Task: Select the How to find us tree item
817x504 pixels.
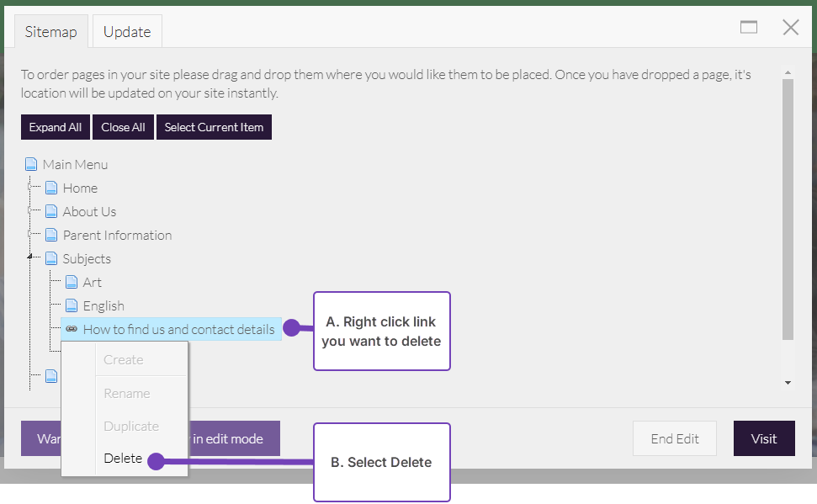Action: (178, 330)
